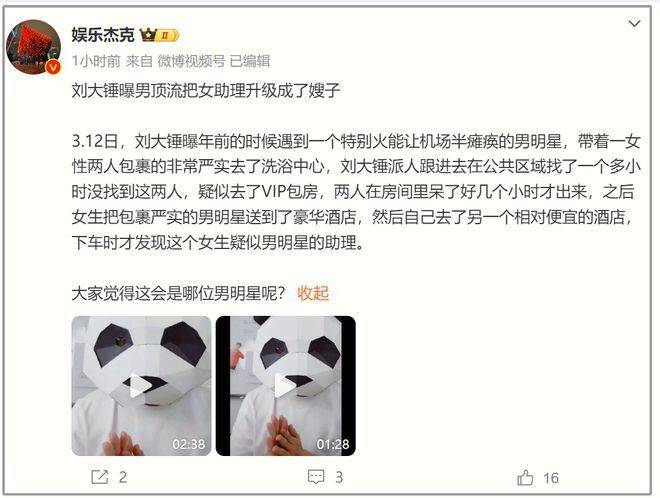Open the 微博视频号 source link
Screen dimensions: 660x498
coord(192,61)
